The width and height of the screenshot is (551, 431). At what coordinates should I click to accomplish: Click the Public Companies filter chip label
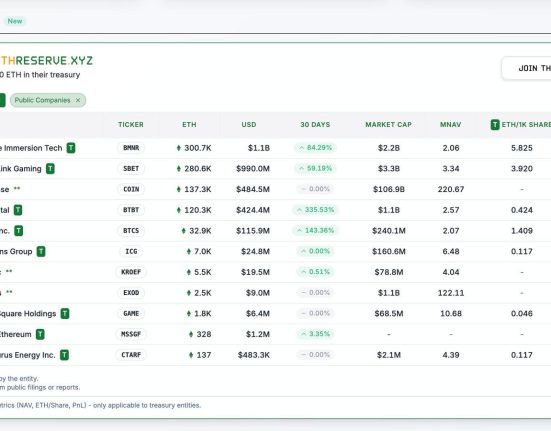42,100
